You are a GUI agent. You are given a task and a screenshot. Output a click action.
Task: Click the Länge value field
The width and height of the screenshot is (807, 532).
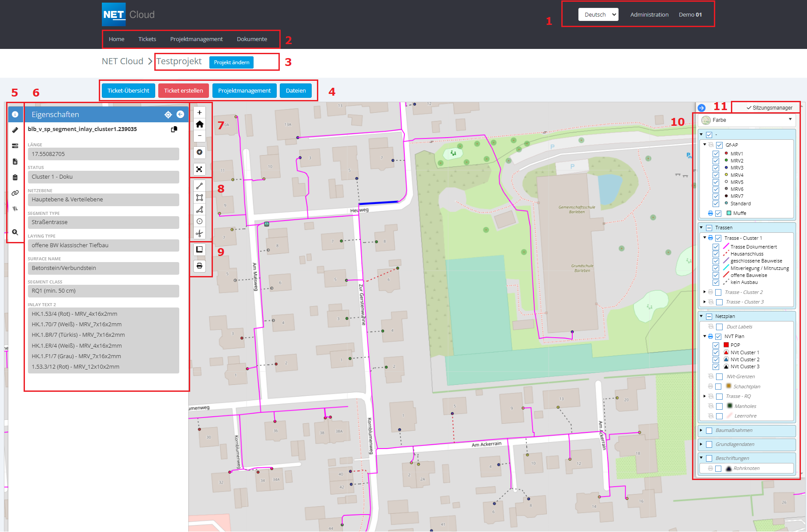click(x=103, y=154)
